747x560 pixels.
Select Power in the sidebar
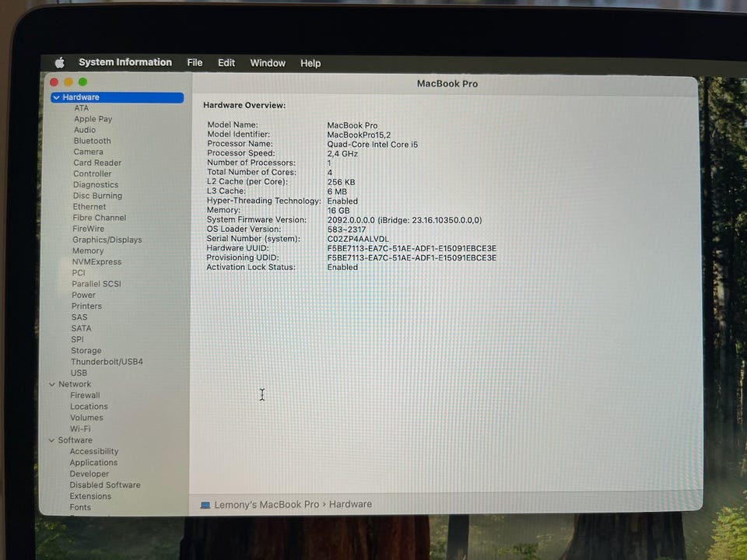83,296
